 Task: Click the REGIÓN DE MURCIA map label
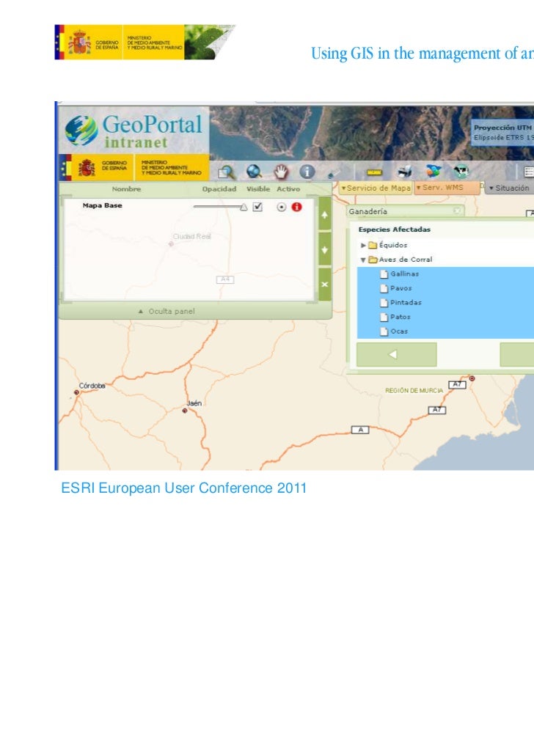pyautogui.click(x=414, y=391)
